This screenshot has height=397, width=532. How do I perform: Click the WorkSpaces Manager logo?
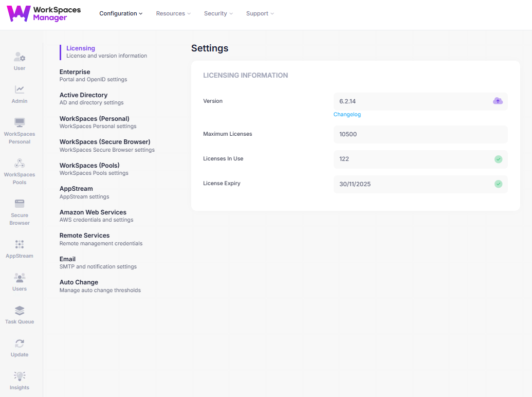(x=44, y=14)
